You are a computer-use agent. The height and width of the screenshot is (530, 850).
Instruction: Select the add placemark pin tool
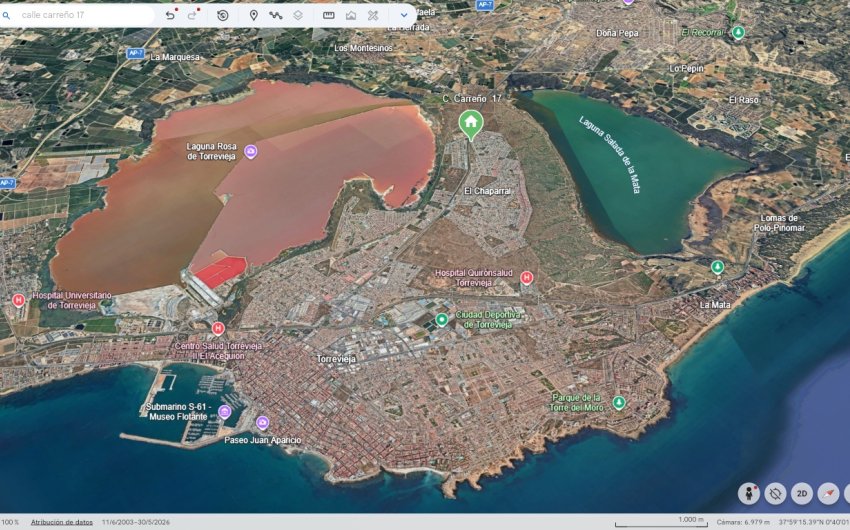coord(253,15)
